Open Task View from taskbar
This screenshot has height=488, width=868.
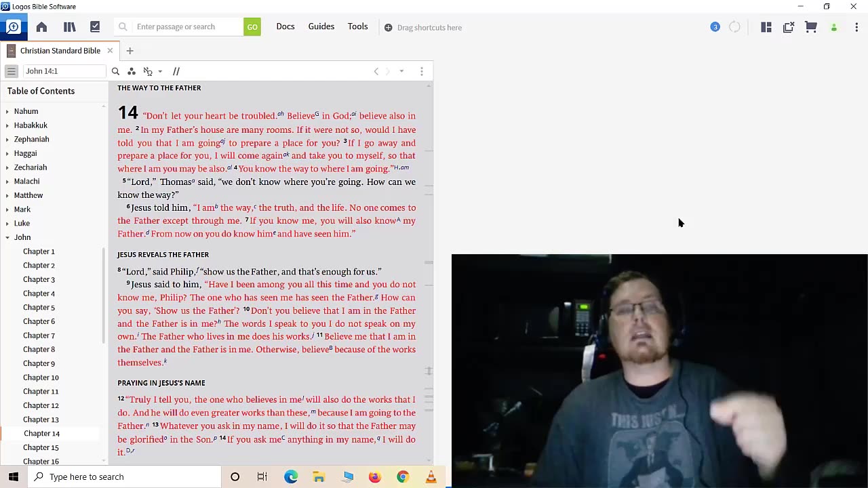(x=262, y=476)
